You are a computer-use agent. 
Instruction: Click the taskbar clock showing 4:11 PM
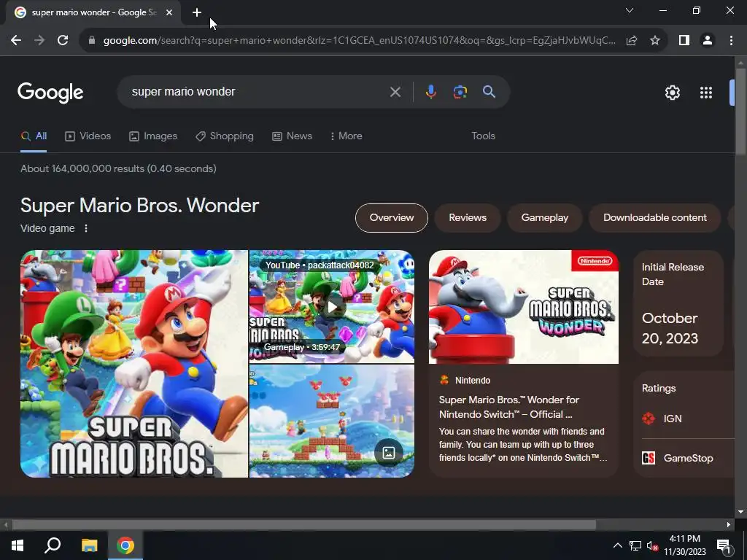(x=684, y=545)
